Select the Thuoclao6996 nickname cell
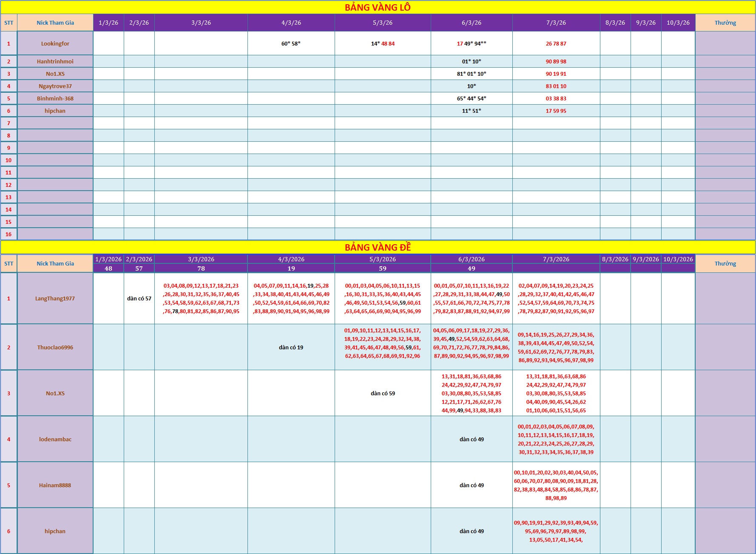Screen dimensions: 756x554 (55, 347)
